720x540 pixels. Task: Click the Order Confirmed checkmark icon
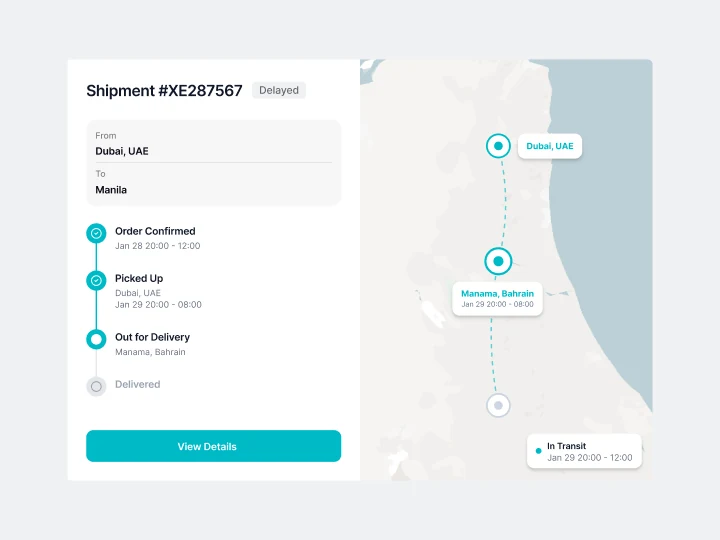[x=96, y=233]
